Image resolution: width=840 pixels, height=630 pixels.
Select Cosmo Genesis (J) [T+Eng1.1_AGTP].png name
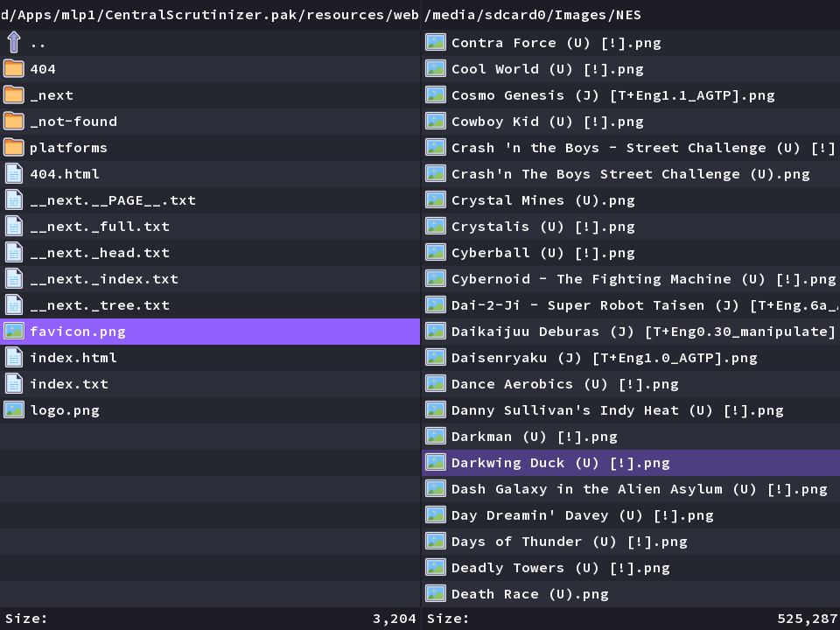(612, 95)
